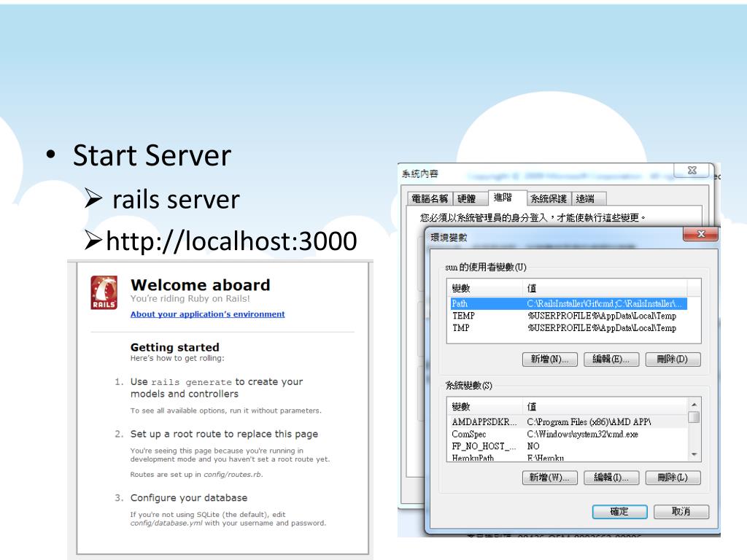This screenshot has height=560, width=747.
Task: Select the TEMP user variable row
Action: click(568, 316)
